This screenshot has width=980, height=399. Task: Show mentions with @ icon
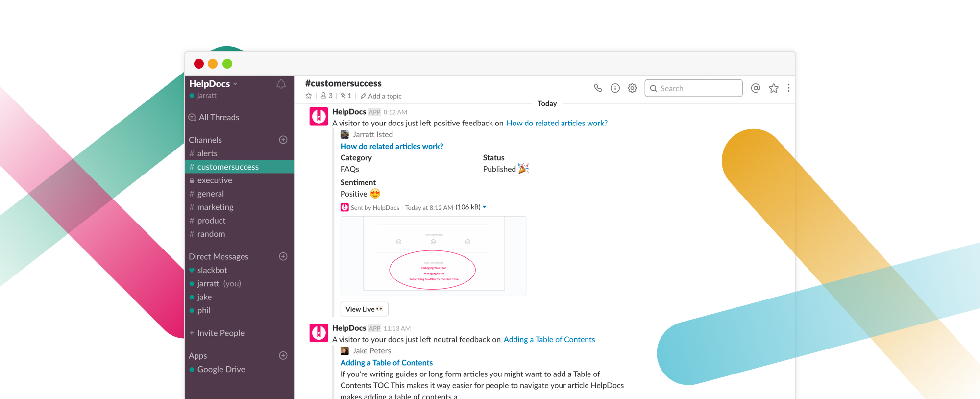coord(756,88)
